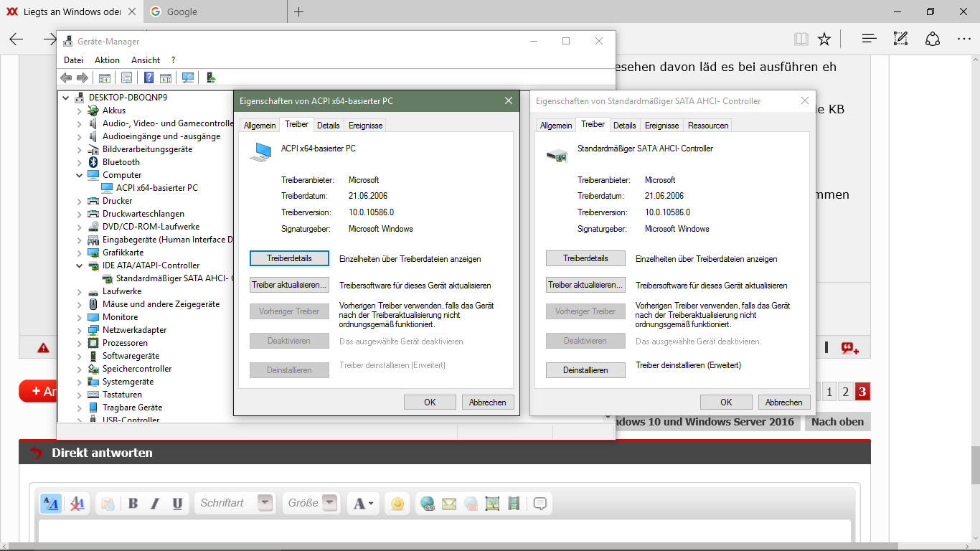The image size is (980, 551).
Task: Select the Prozessoren tree item
Action: (x=125, y=343)
